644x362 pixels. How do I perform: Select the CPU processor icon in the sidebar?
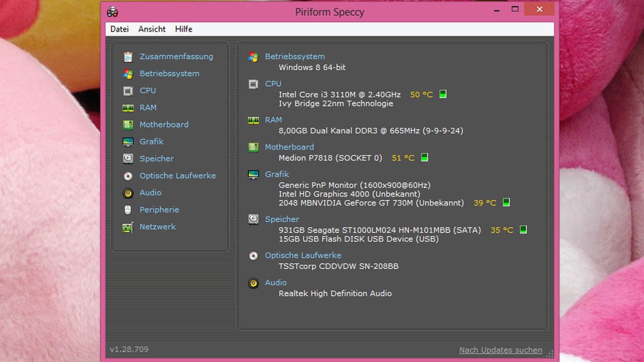128,90
